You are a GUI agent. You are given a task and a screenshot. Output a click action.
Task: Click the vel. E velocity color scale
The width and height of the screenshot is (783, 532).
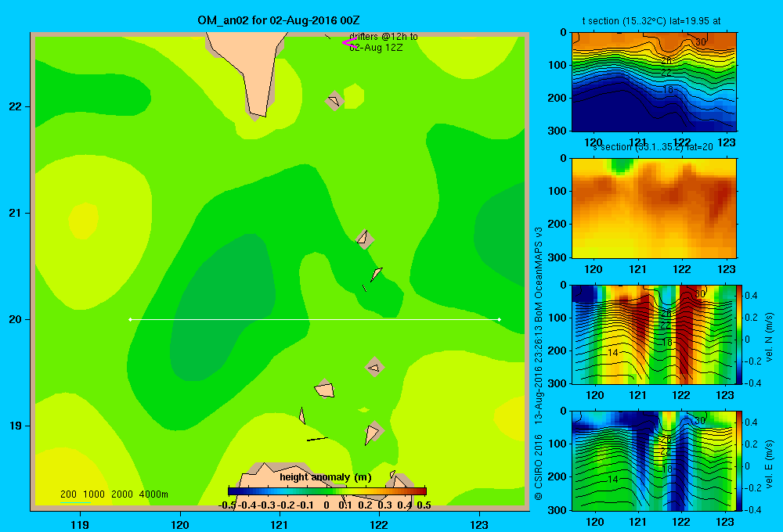coord(739,460)
